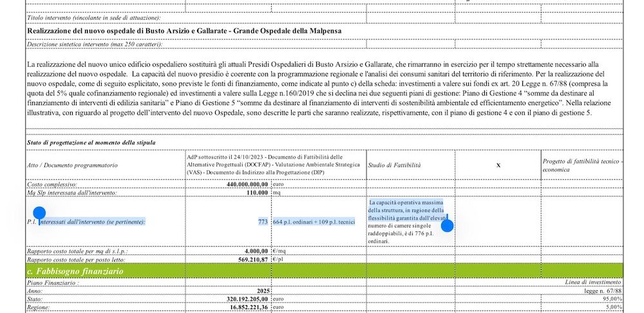The width and height of the screenshot is (644, 313).
Task: Click the value 569.210,87
Action: 253,259
